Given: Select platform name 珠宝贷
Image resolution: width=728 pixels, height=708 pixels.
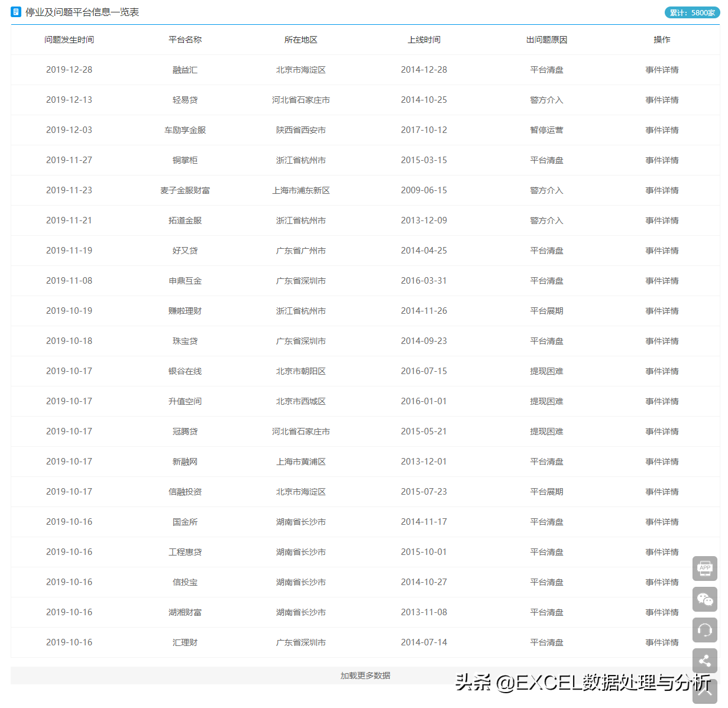Looking at the screenshot, I should pyautogui.click(x=185, y=341).
